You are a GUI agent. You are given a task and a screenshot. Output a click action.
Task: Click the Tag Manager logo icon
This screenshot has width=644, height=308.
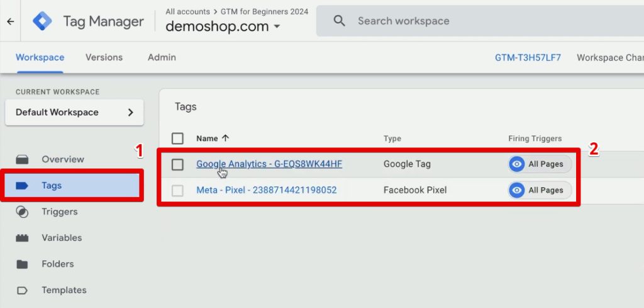42,21
